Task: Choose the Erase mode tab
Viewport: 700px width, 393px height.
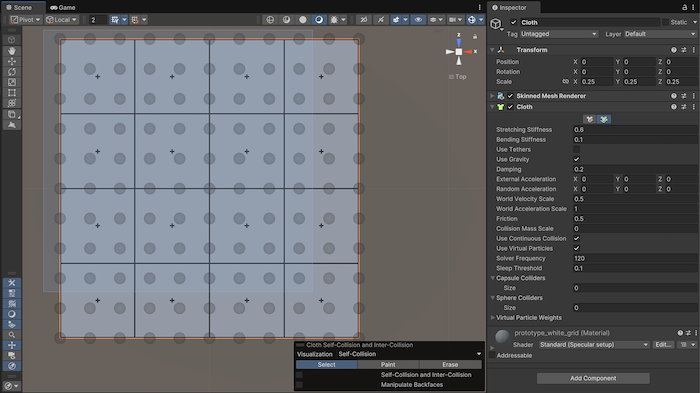Action: tap(450, 364)
